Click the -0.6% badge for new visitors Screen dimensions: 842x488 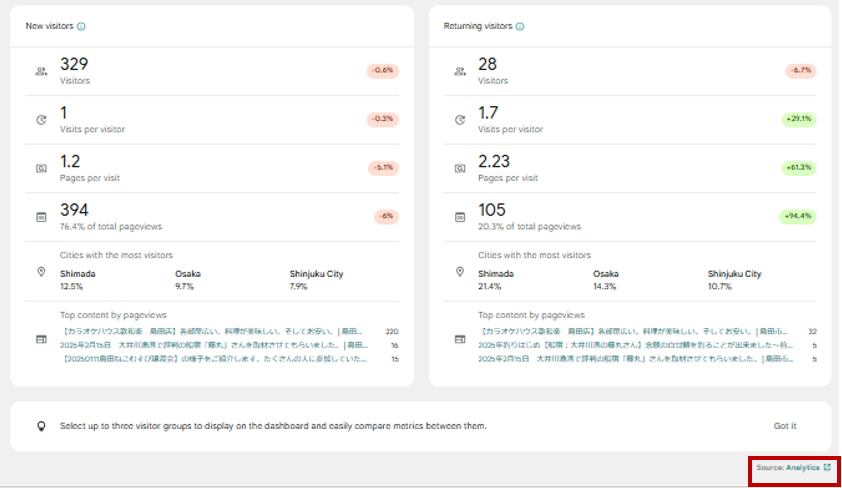pyautogui.click(x=383, y=71)
